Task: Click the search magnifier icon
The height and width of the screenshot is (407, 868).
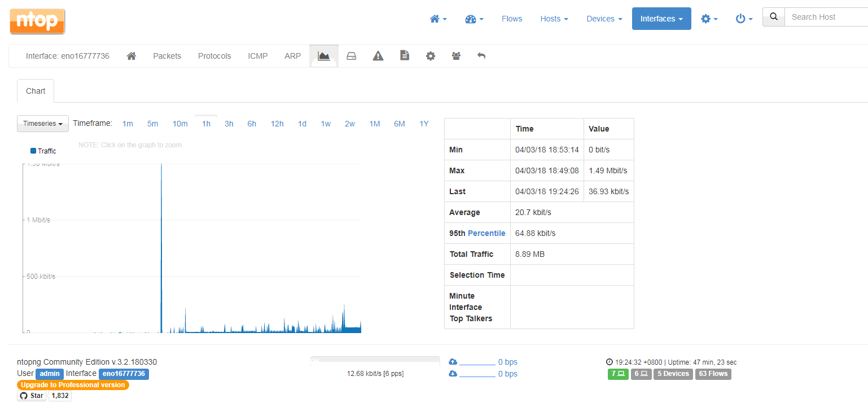Action: point(774,17)
